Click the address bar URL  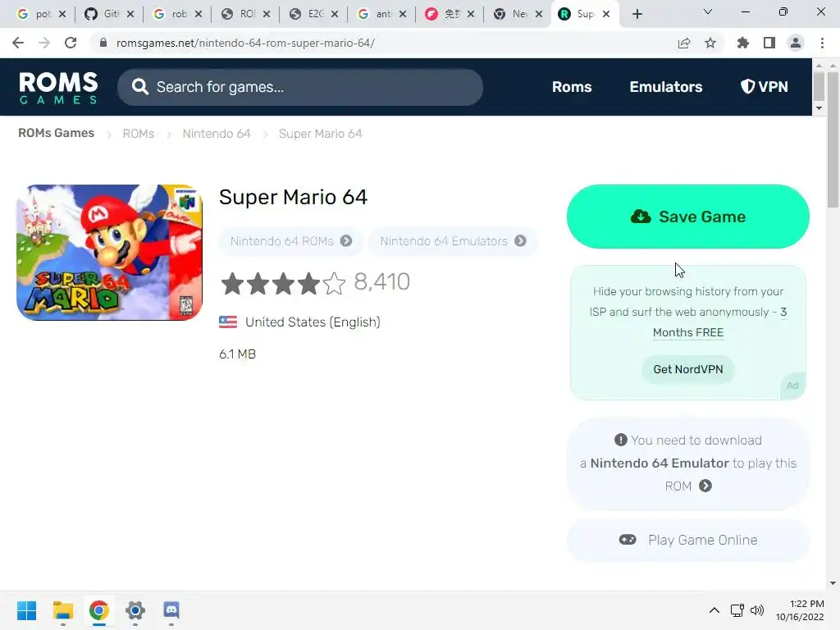(245, 43)
